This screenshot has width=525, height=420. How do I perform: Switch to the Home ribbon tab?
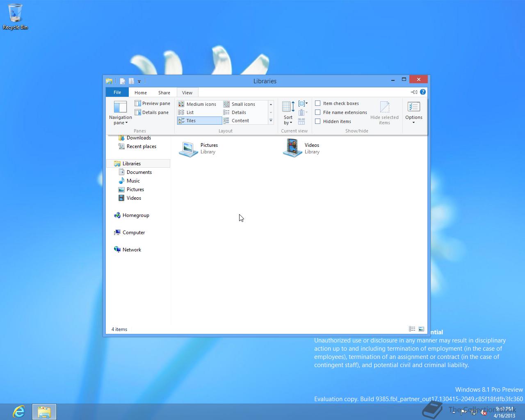[141, 93]
